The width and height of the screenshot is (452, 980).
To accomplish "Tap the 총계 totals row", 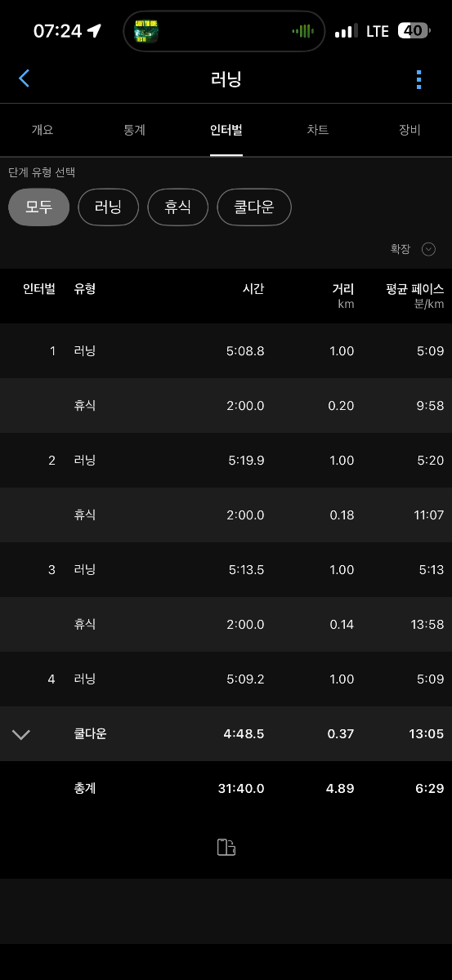I will pyautogui.click(x=226, y=789).
